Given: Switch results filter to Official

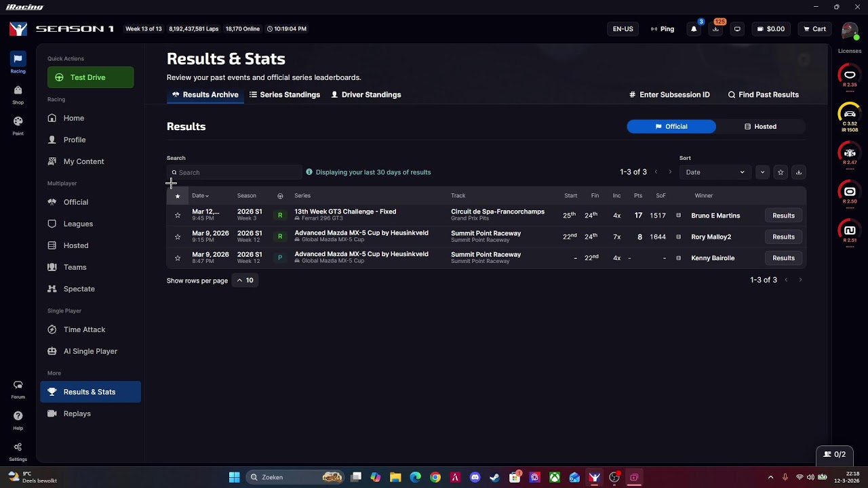Looking at the screenshot, I should pos(671,127).
